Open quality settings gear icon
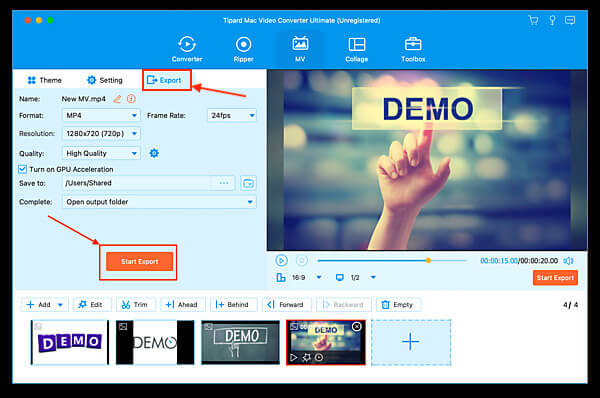 [154, 153]
